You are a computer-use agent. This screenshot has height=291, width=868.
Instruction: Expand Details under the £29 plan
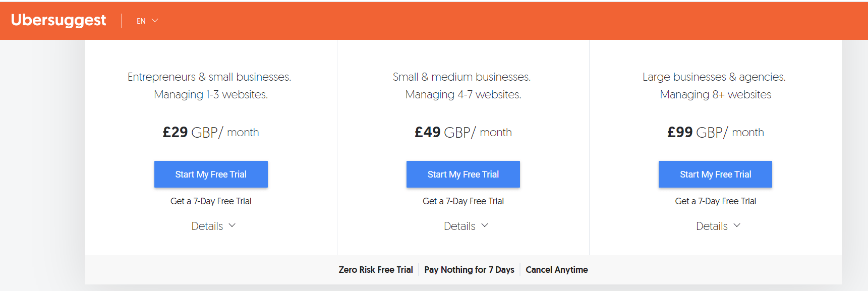tap(213, 226)
